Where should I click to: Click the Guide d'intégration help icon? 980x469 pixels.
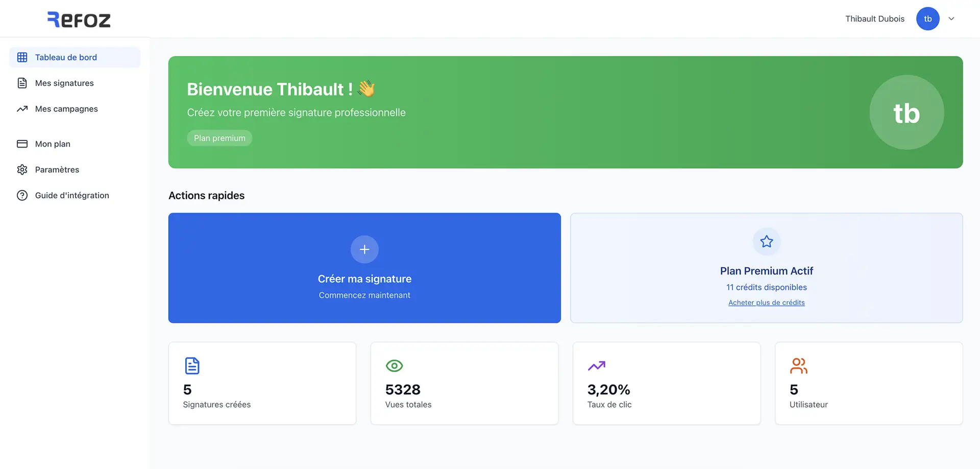(22, 195)
